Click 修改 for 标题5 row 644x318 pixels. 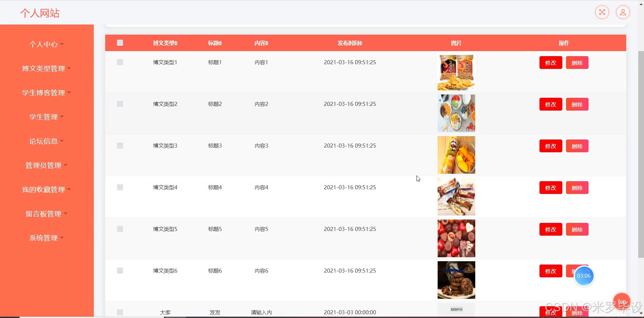[551, 229]
